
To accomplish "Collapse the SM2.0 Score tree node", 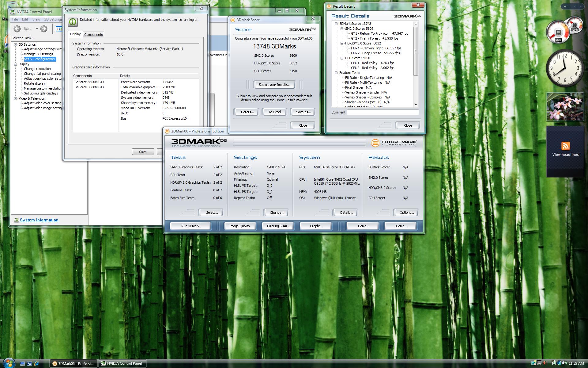I will pyautogui.click(x=342, y=29).
